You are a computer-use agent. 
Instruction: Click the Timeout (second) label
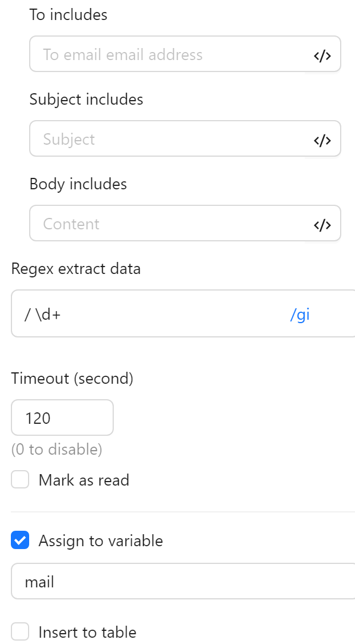point(71,378)
